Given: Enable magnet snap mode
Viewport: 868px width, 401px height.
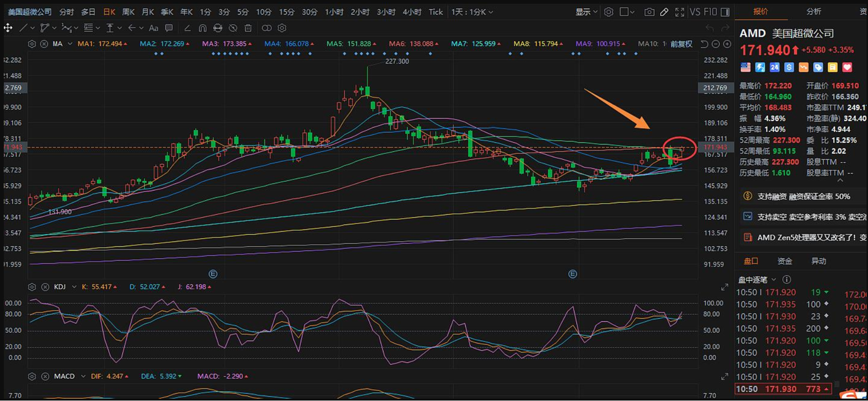Looking at the screenshot, I should coord(202,28).
